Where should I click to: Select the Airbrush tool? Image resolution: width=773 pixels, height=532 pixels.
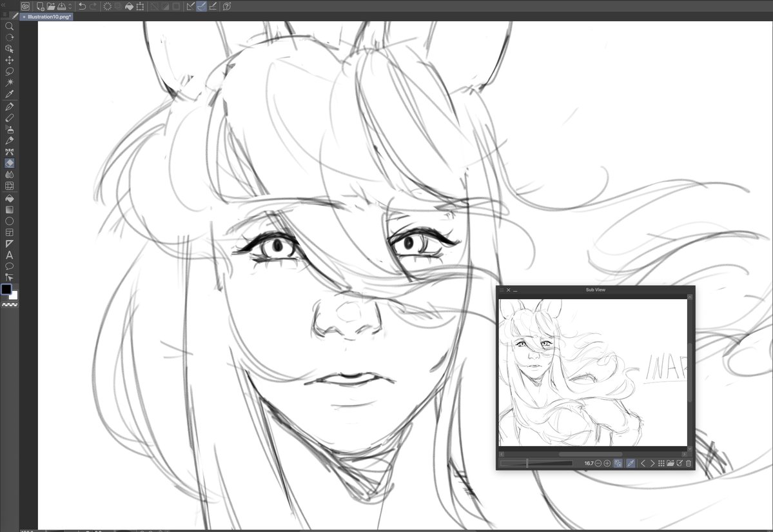(x=9, y=129)
